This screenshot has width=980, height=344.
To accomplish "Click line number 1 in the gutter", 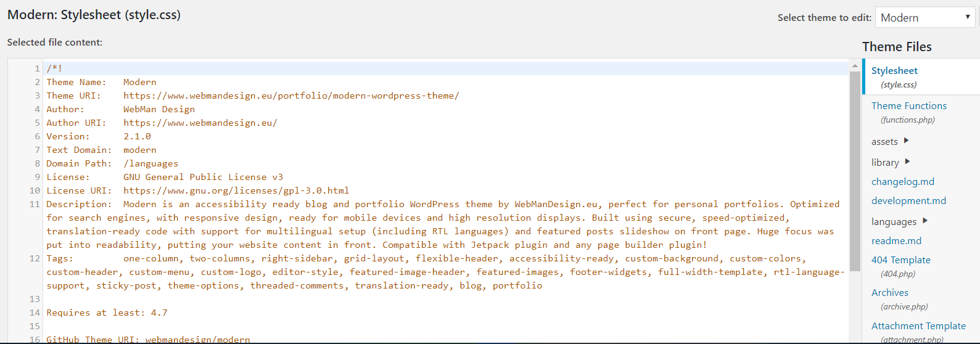I will pos(37,68).
